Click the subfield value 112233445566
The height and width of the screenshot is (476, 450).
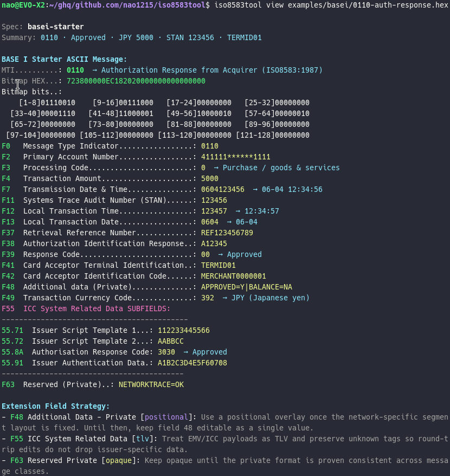pos(184,330)
